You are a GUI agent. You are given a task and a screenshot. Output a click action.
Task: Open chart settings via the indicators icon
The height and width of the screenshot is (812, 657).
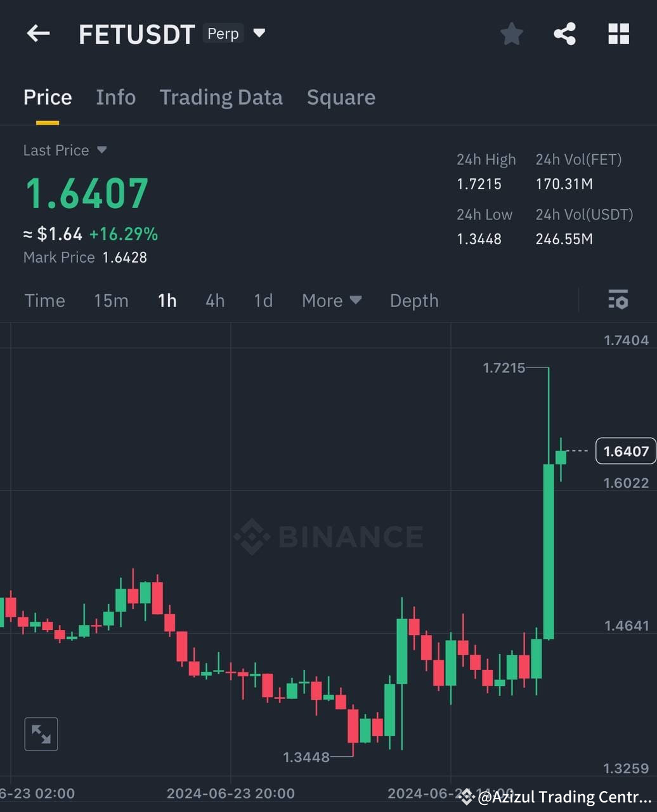click(x=617, y=299)
